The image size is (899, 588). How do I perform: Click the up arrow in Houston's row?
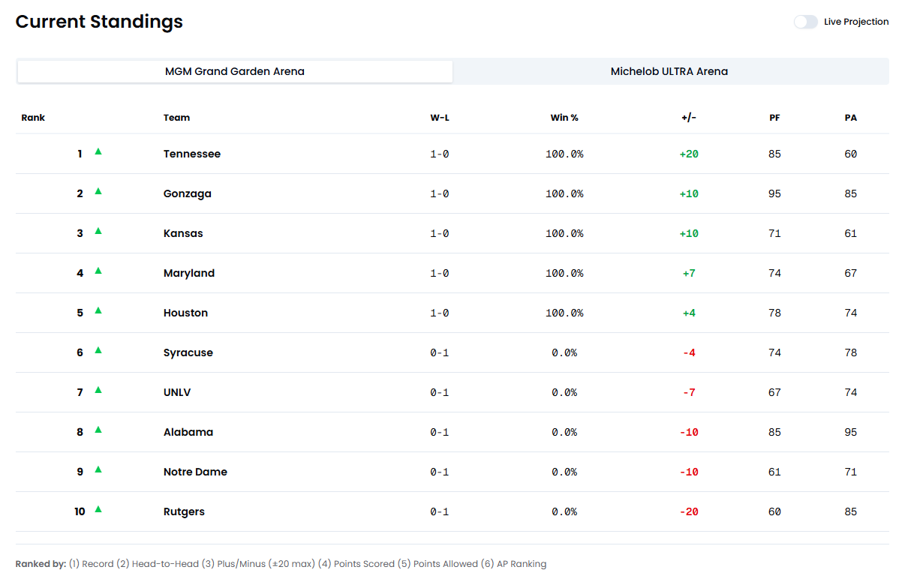[98, 310]
